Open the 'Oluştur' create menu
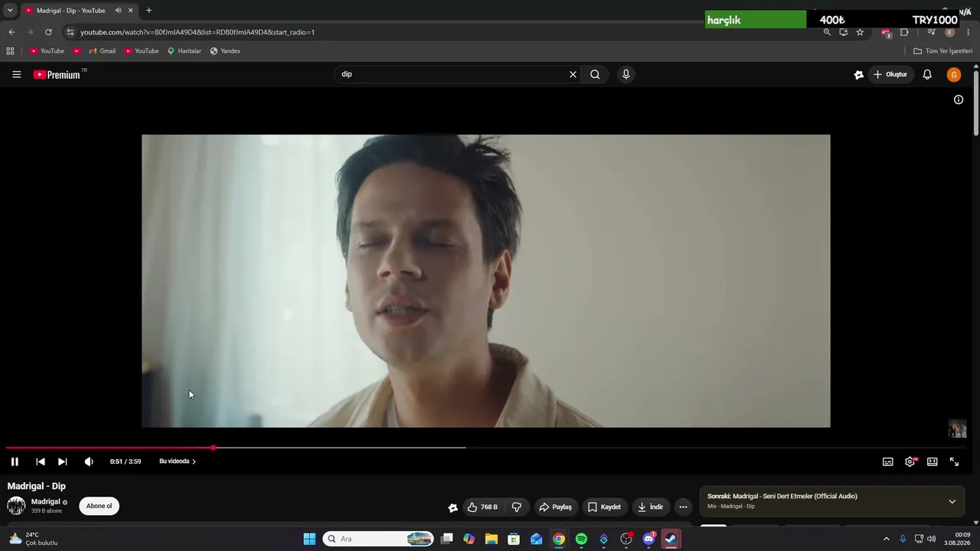This screenshot has width=980, height=551. point(890,74)
